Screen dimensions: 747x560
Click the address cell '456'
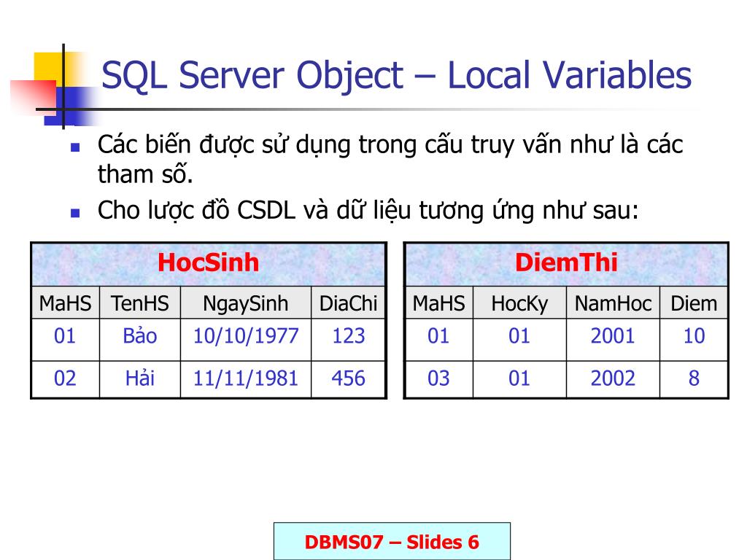348,379
